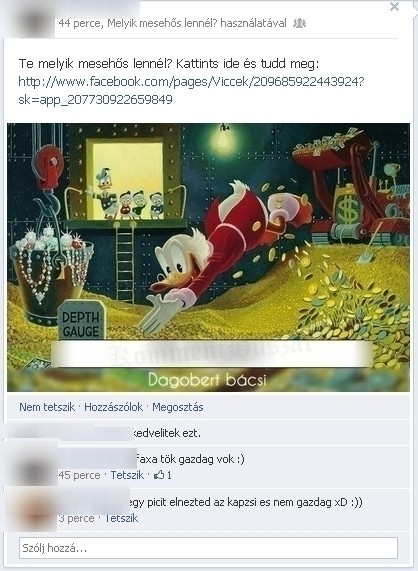Image resolution: width=418 pixels, height=571 pixels.
Task: Click the friends audience icon beside the timestamp
Action: pos(299,23)
